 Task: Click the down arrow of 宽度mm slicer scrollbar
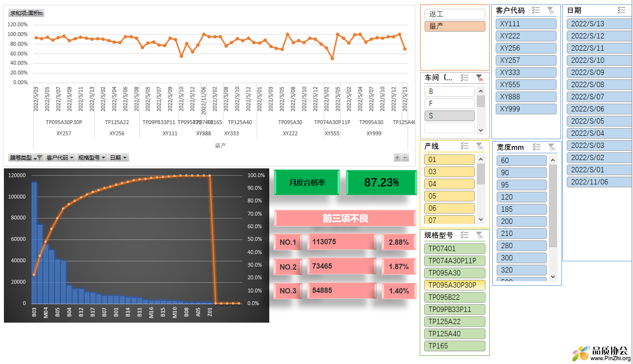click(x=553, y=276)
